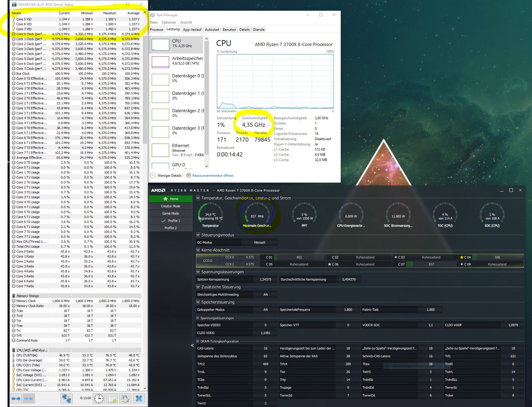Collapse the Speichersteuerung section
Image resolution: width=532 pixels, height=407 pixels.
pos(198,302)
